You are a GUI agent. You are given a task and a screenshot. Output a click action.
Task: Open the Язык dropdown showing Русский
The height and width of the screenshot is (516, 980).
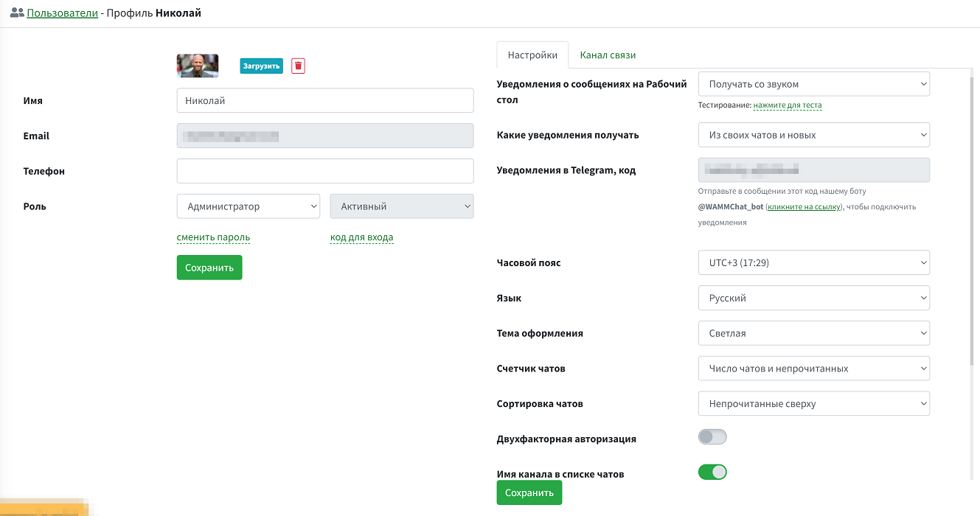click(813, 298)
